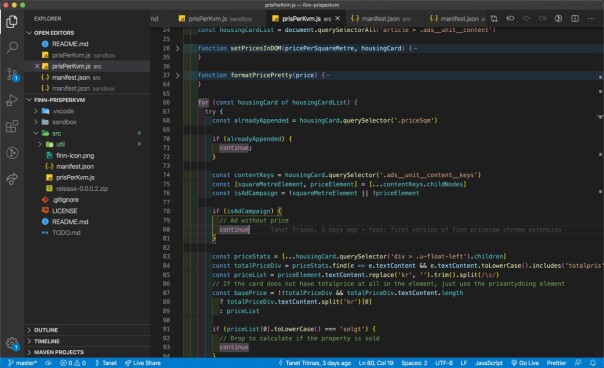
Task: Click the split editor icon
Action: pyautogui.click(x=575, y=18)
